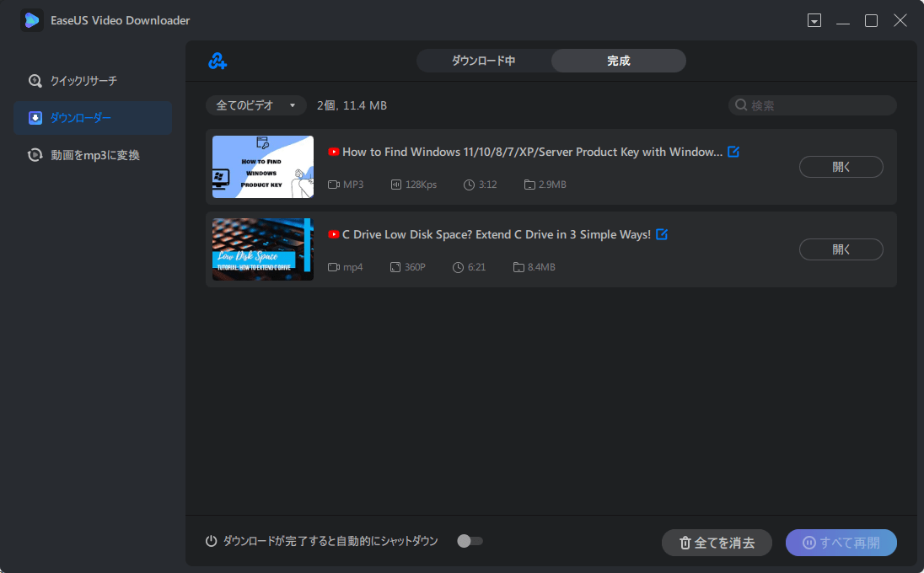This screenshot has width=924, height=573.
Task: Click edit icon beside Windows Product Key title
Action: 733,152
